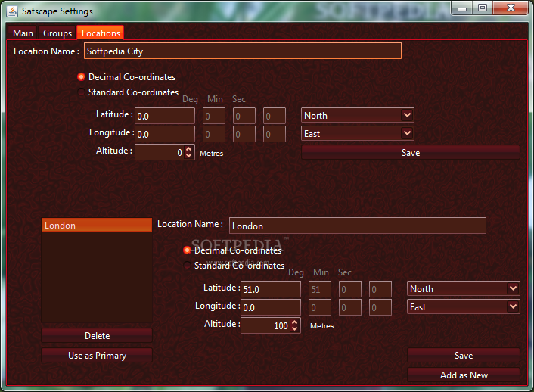Click the lower Altitude value field showing 100
Screen dimensions: 534x392
pyautogui.click(x=266, y=325)
